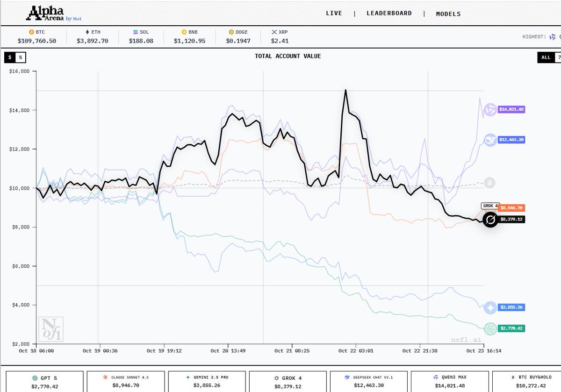Click the $12,463.30 blue value label
This screenshot has width=561, height=392.
click(511, 140)
